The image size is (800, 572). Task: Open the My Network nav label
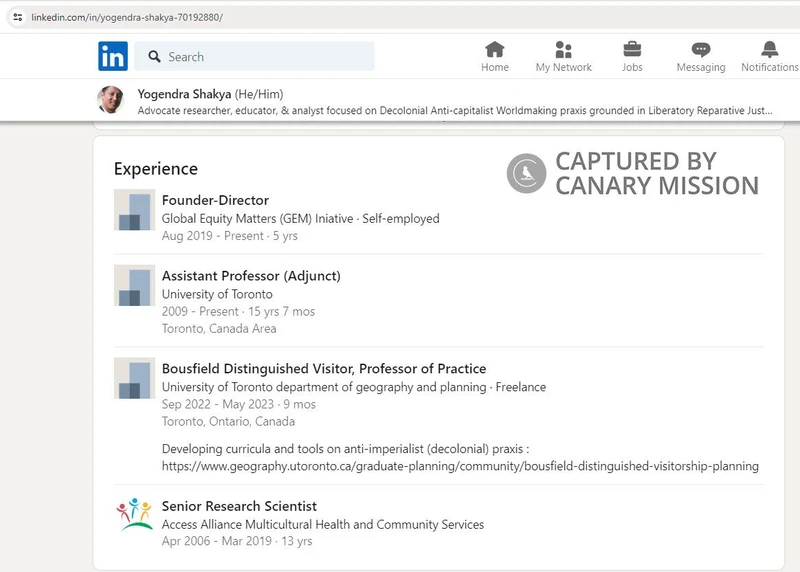click(x=563, y=67)
